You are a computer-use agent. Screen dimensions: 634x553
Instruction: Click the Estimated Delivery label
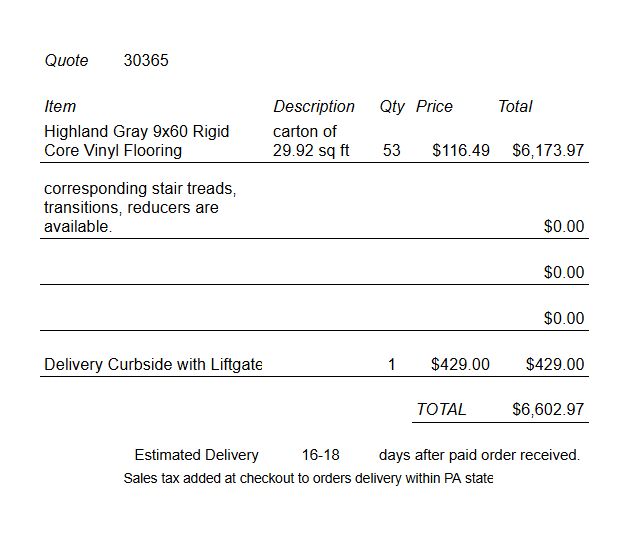pyautogui.click(x=197, y=455)
